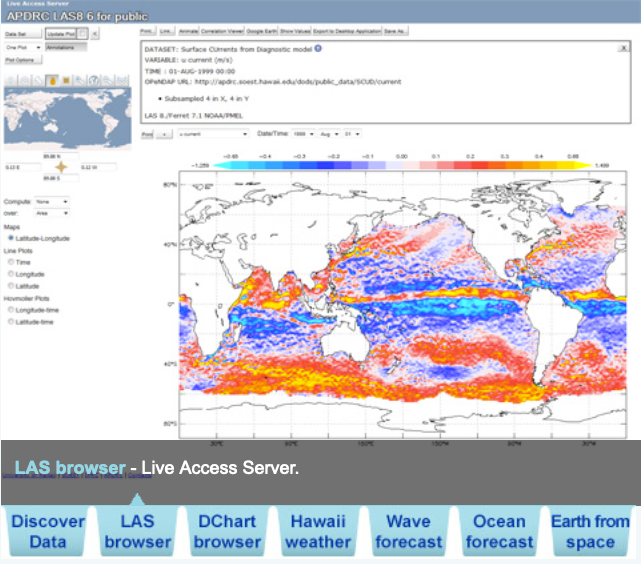641x564 pixels.
Task: Click the dataset info help icon
Action: coord(318,47)
